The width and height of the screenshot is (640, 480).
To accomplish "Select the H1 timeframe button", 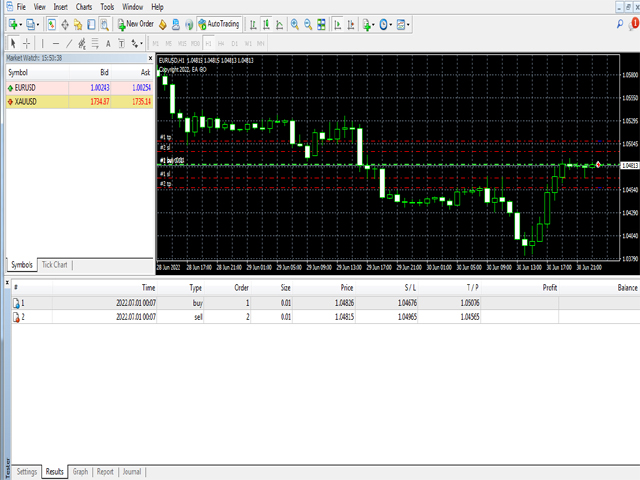I will pos(208,43).
